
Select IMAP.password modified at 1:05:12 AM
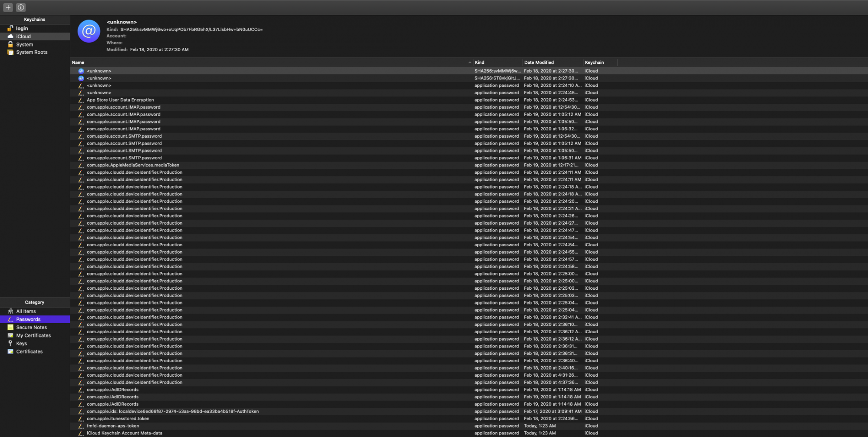pyautogui.click(x=469, y=115)
